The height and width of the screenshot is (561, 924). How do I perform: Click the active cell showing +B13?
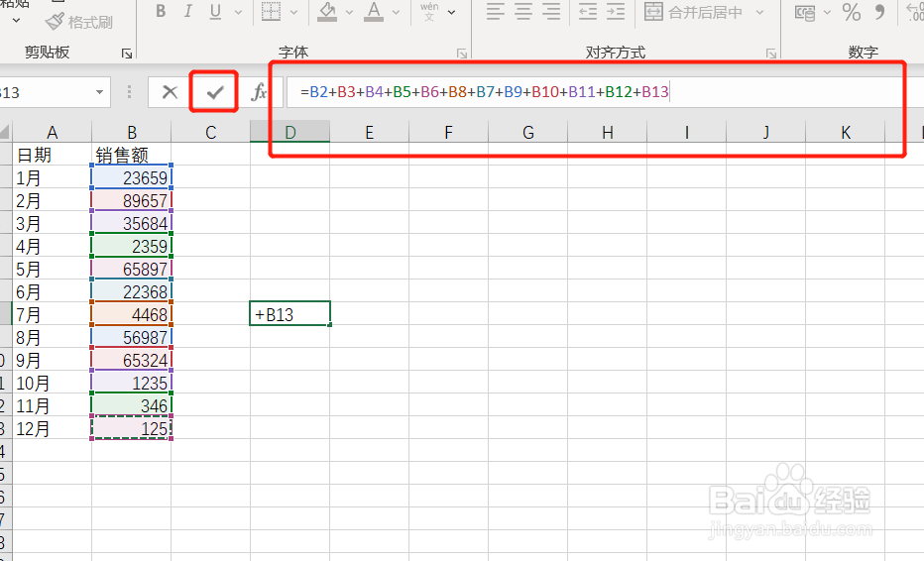pos(289,314)
